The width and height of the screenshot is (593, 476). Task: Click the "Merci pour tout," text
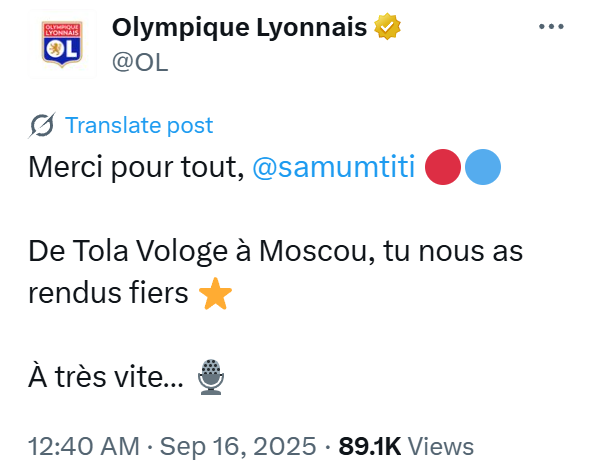(137, 167)
